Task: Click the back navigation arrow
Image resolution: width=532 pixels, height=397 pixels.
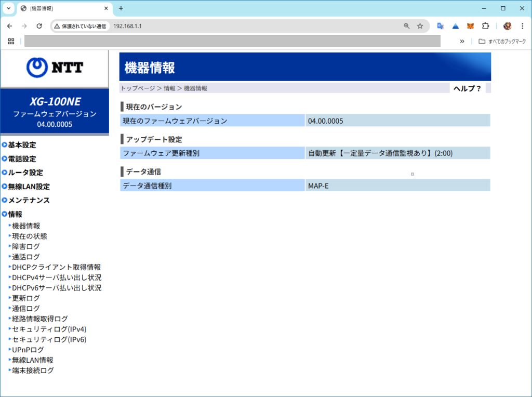Action: (x=9, y=26)
